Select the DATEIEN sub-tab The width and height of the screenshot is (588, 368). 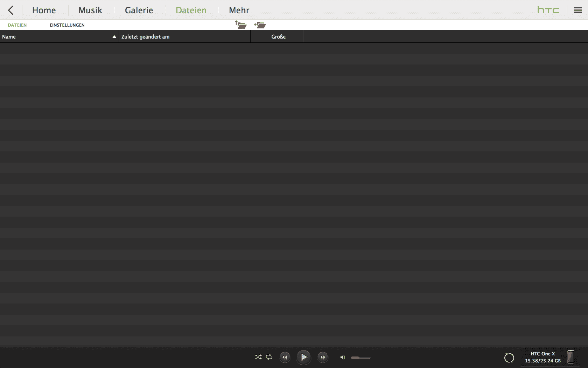pos(17,25)
